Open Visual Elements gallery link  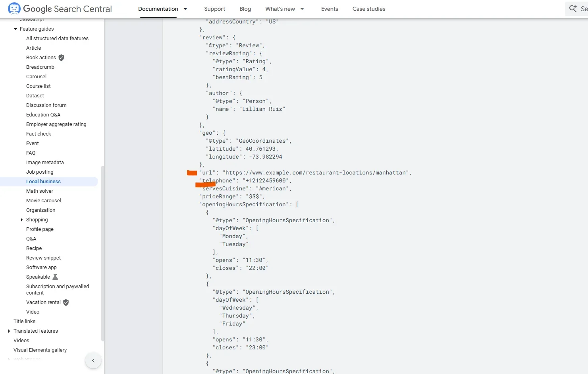click(x=40, y=350)
